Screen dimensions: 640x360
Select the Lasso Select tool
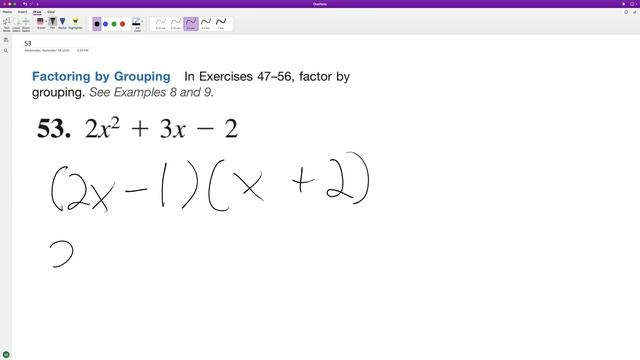point(16,24)
